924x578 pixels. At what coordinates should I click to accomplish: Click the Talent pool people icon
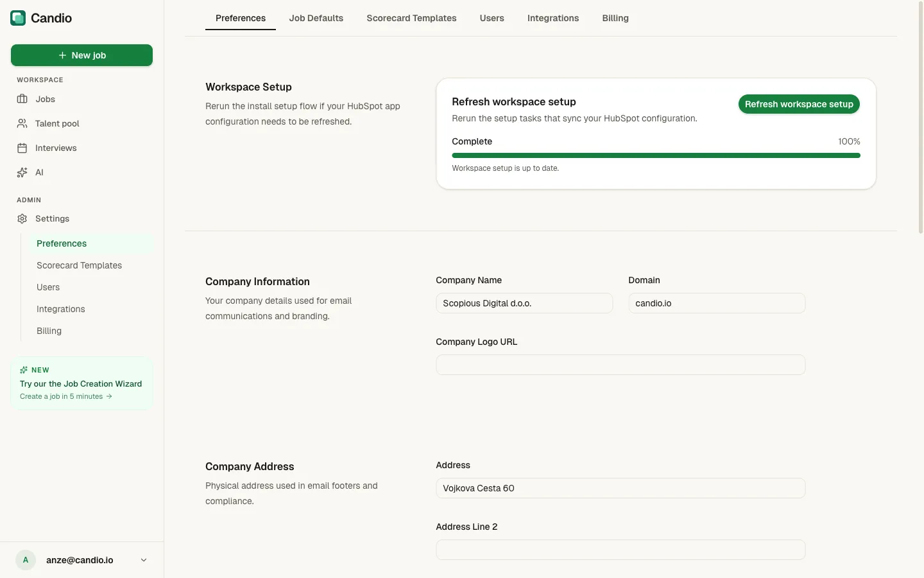tap(22, 123)
